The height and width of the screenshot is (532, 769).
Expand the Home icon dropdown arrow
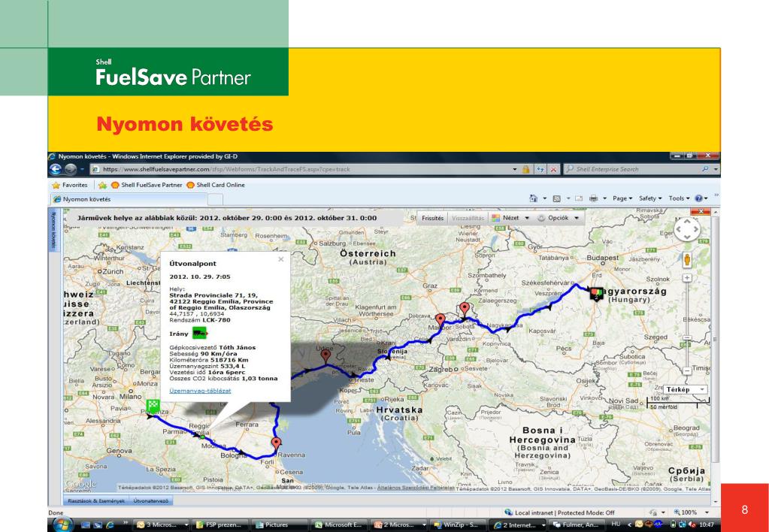click(x=545, y=198)
